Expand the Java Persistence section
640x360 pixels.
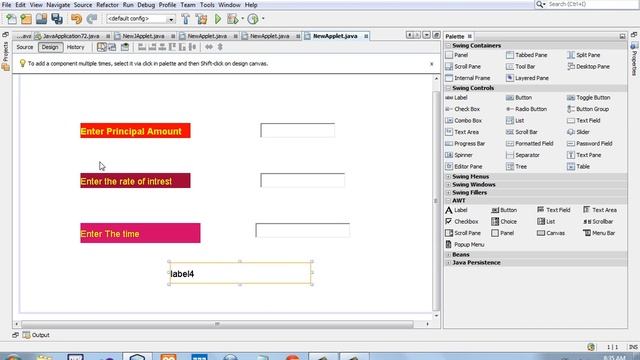[x=448, y=263]
